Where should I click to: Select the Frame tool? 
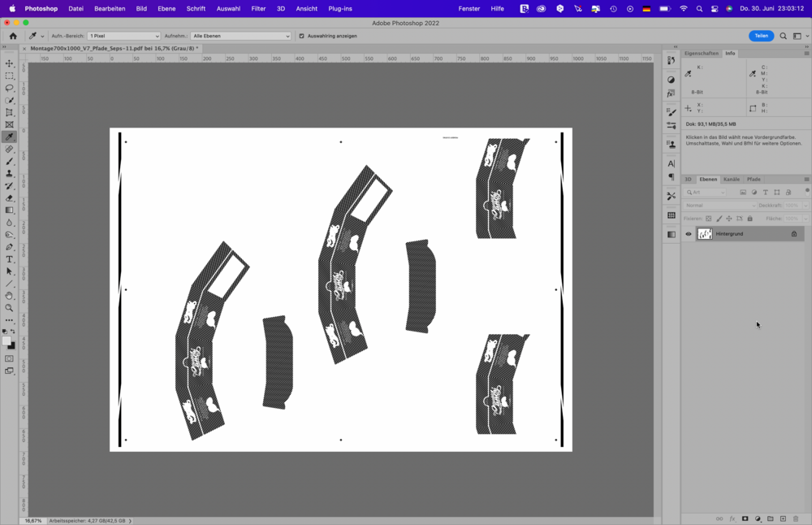tap(9, 125)
